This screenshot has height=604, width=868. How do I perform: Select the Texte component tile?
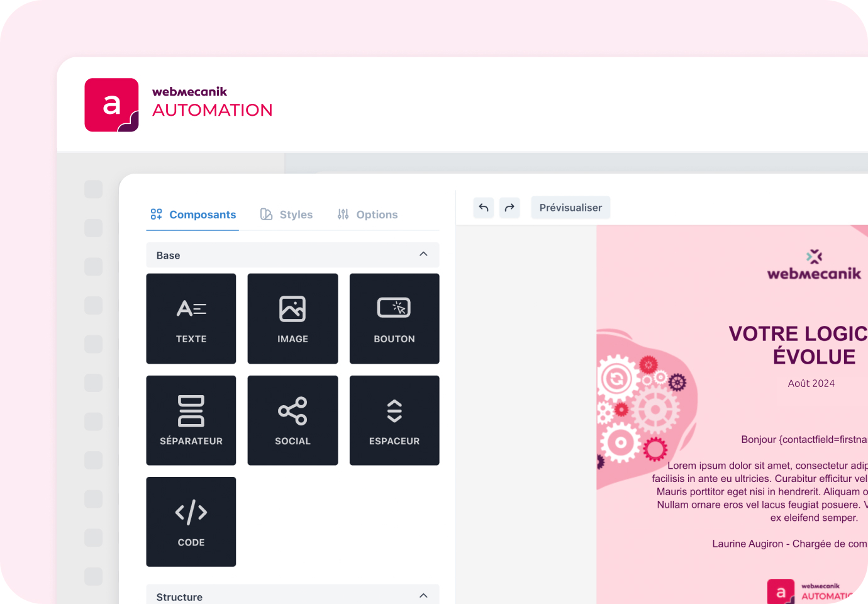tap(191, 318)
